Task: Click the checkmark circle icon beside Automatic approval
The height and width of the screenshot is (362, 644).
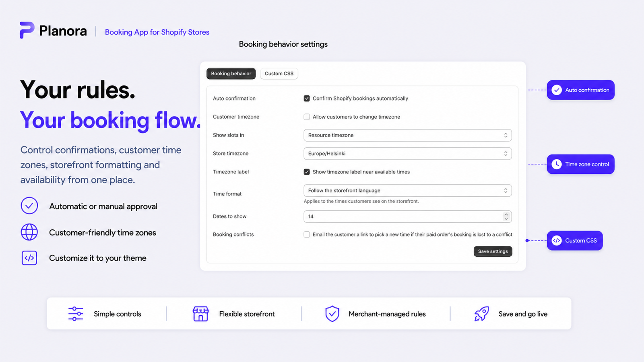Action: (29, 206)
